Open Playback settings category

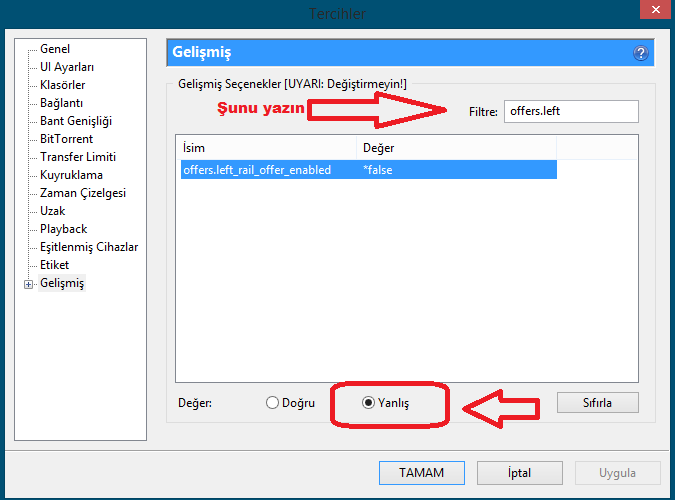[x=63, y=229]
